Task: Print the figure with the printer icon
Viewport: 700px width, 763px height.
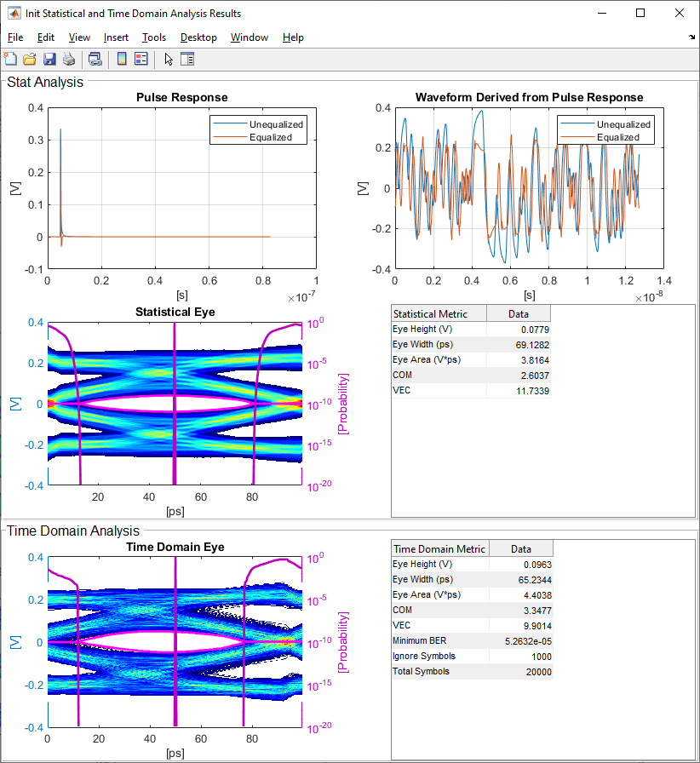Action: coord(69,59)
